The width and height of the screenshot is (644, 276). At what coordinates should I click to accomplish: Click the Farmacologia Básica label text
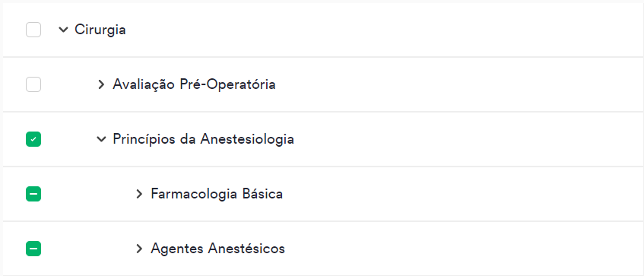coord(217,194)
